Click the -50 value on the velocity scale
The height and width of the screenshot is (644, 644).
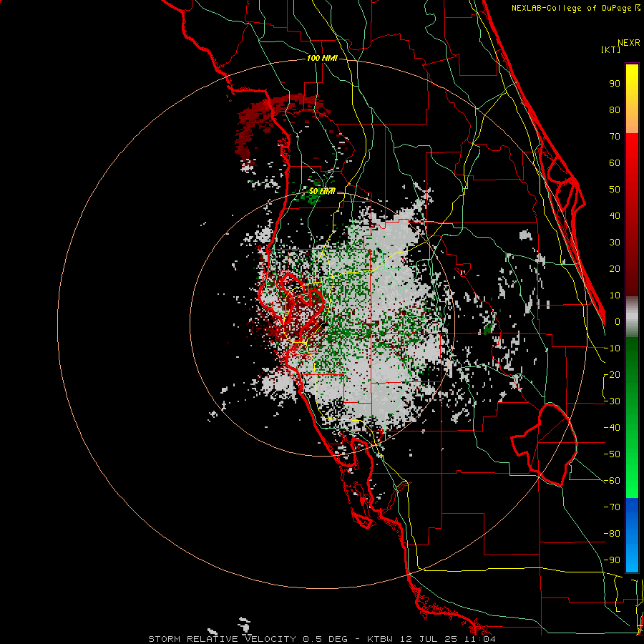tap(612, 454)
